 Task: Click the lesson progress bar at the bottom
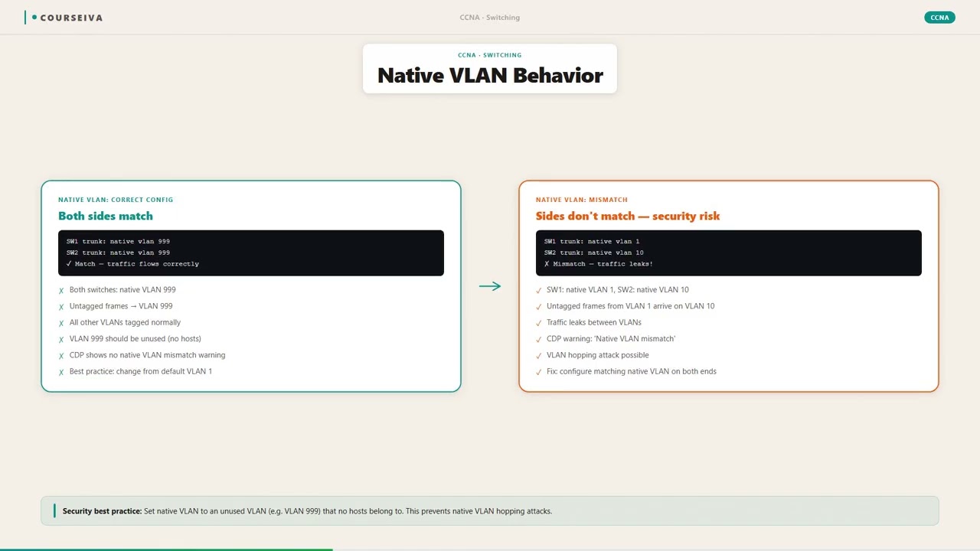[490, 549]
